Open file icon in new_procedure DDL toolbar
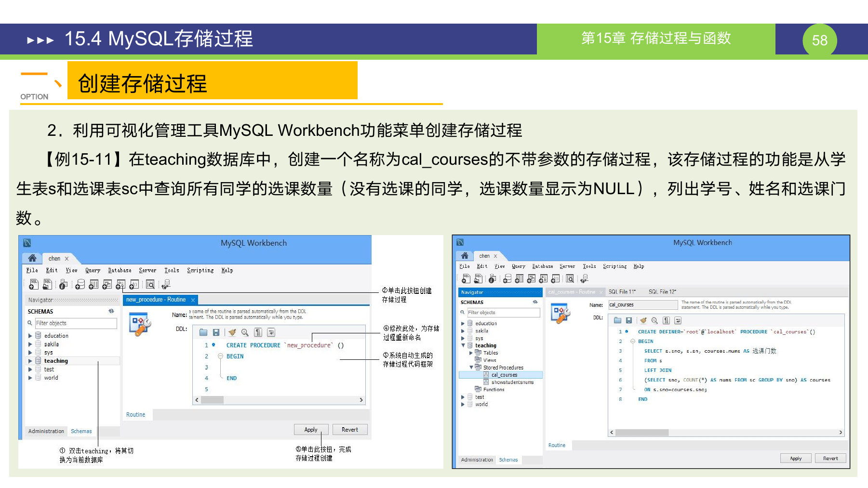The image size is (868, 488). (x=203, y=332)
